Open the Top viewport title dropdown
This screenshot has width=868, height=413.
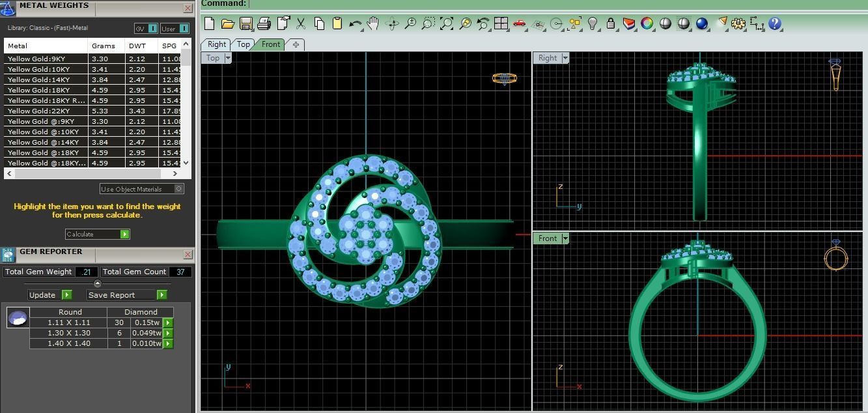[x=228, y=58]
